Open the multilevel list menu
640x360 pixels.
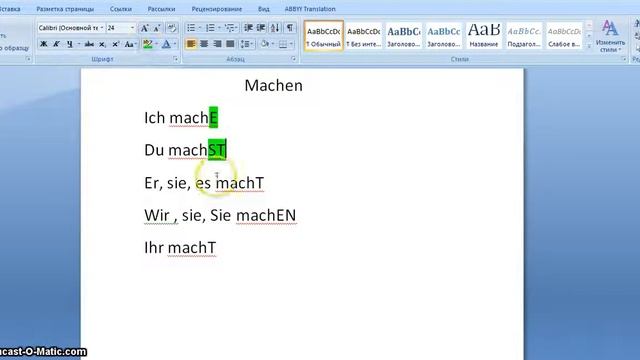(230, 28)
